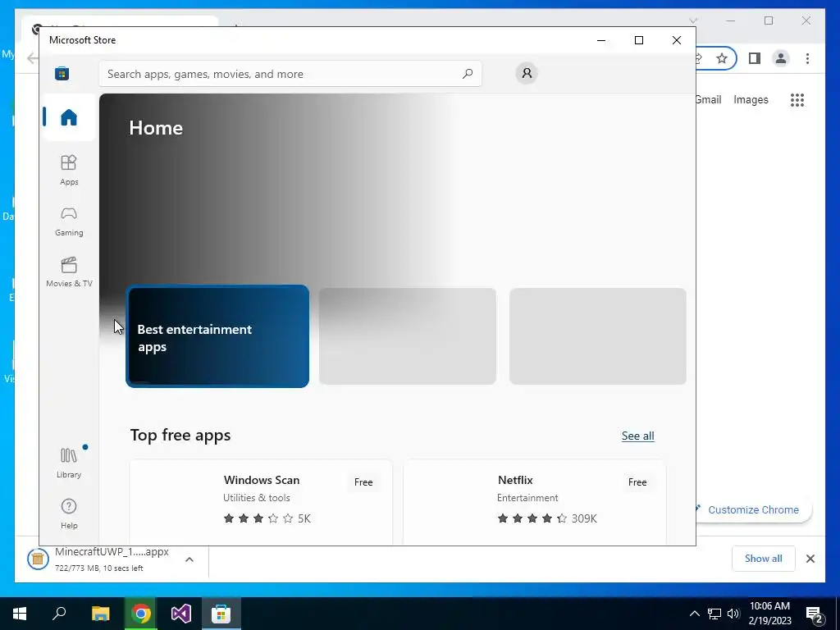The image size is (840, 630).
Task: Open Movies & TV section in sidebar
Action: (69, 272)
